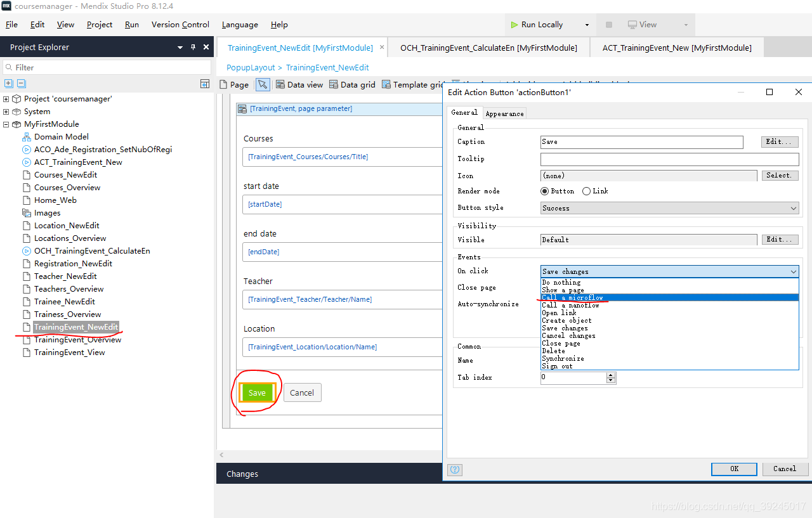This screenshot has width=812, height=518.
Task: Select the pointer selection tool in page toolbar
Action: point(263,84)
